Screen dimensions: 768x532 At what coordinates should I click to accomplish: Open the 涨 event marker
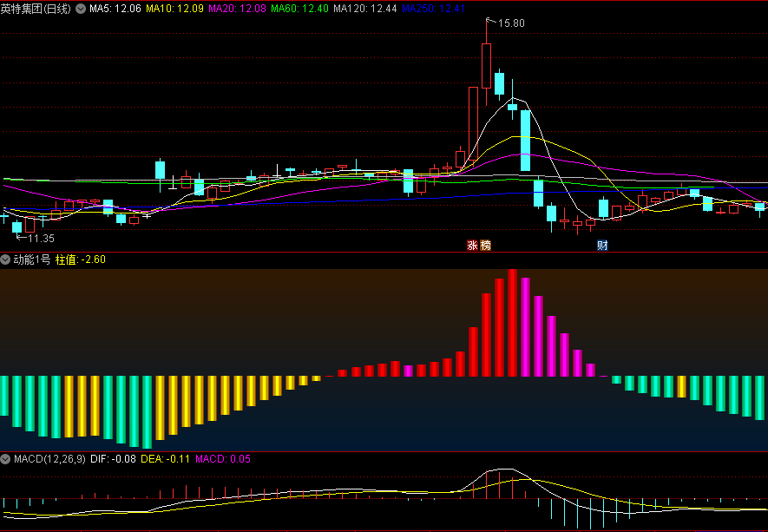click(x=472, y=246)
